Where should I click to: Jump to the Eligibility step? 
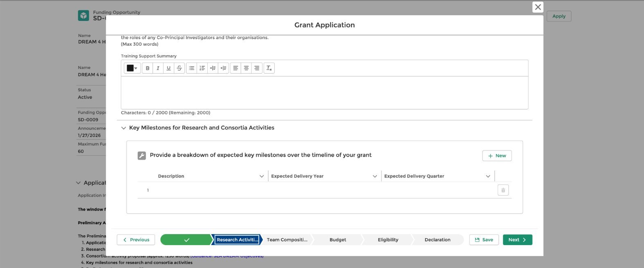click(388, 240)
